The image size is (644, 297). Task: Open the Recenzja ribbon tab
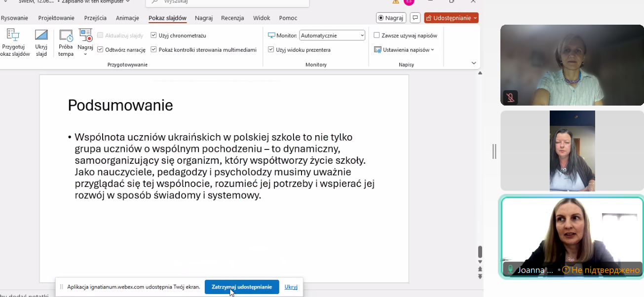[x=232, y=18]
